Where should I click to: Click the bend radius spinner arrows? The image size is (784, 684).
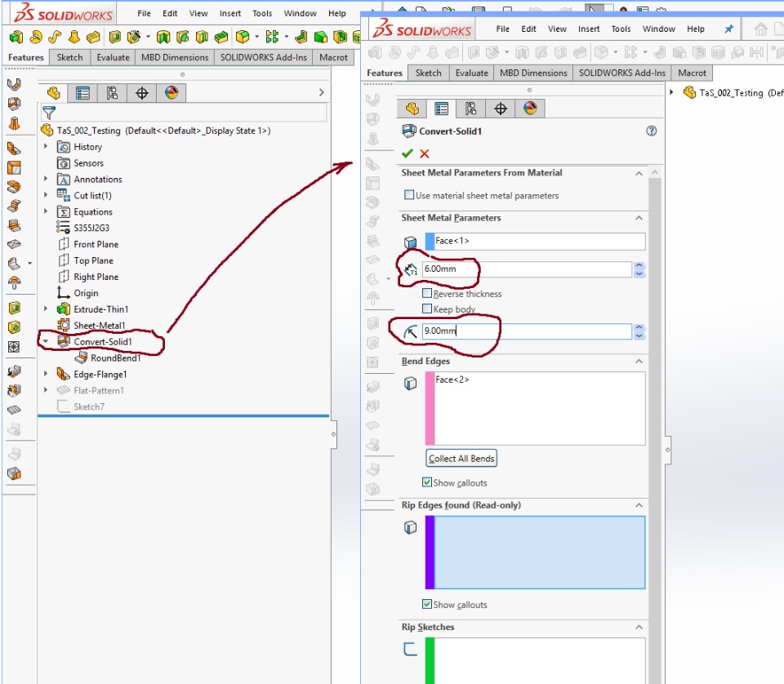click(x=639, y=331)
